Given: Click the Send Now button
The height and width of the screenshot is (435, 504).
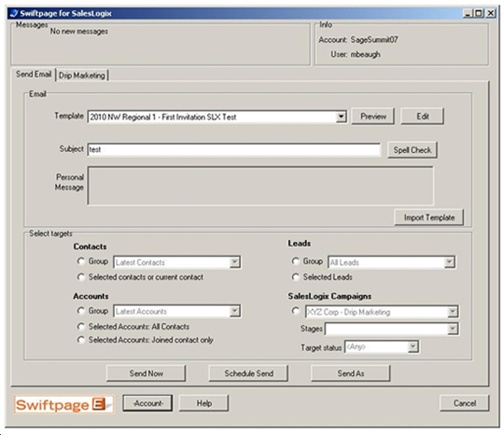Looking at the screenshot, I should (146, 373).
